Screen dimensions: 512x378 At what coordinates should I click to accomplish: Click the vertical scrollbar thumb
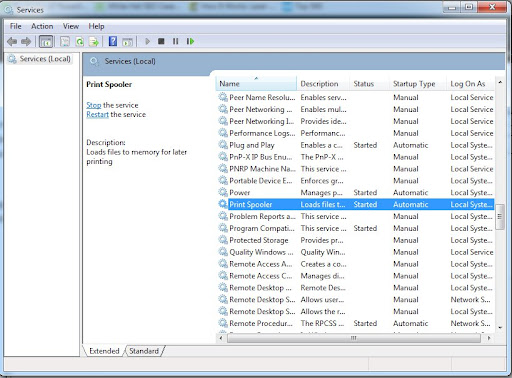(x=500, y=217)
